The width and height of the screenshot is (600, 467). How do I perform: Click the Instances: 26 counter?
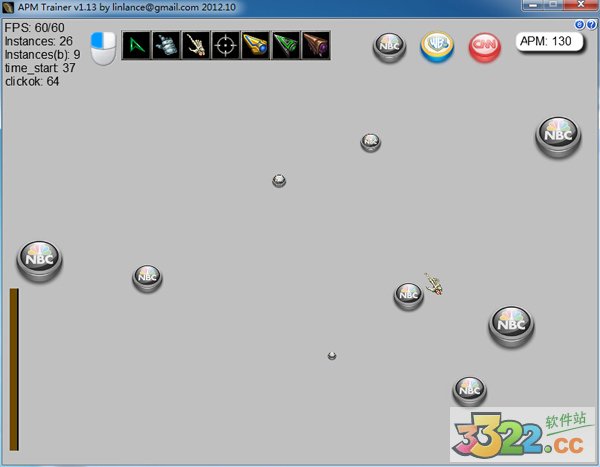39,41
